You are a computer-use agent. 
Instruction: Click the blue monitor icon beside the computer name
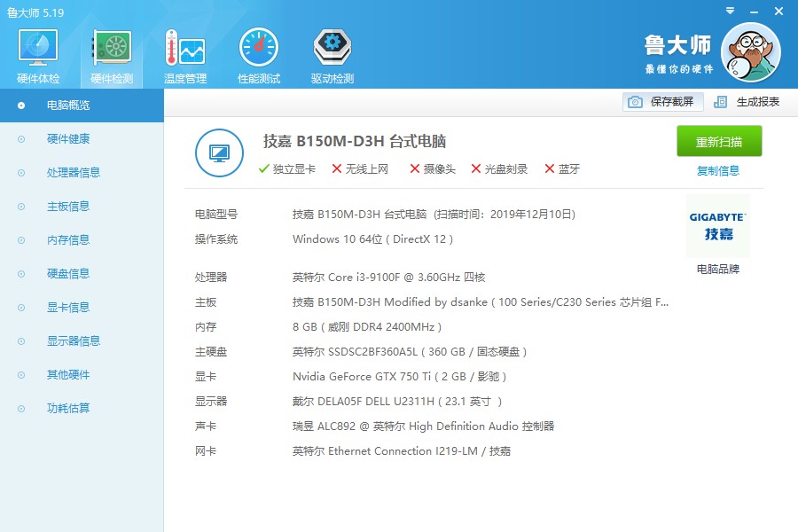pos(219,153)
